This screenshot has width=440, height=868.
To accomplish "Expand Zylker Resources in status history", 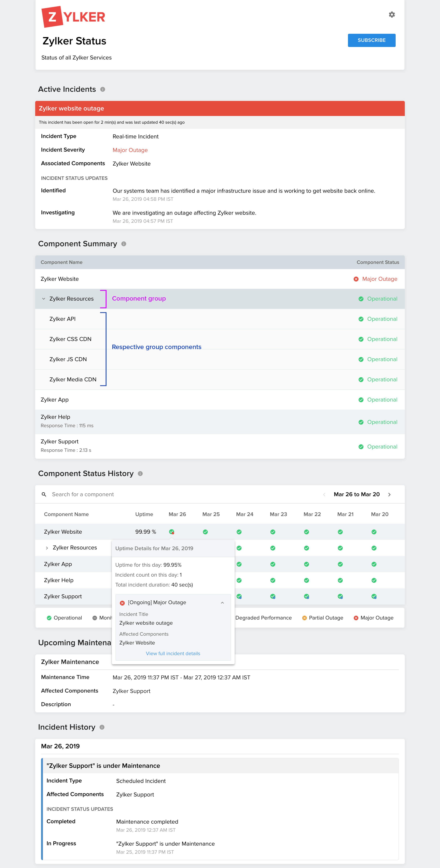I will [47, 548].
